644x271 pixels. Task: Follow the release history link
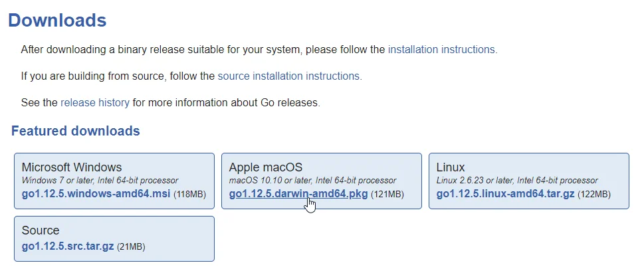tap(95, 102)
